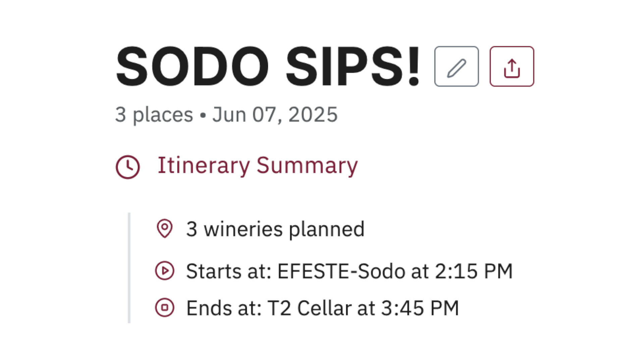Click the vertical timeline bar beside the itinerary
The width and height of the screenshot is (644, 362).
click(x=129, y=267)
